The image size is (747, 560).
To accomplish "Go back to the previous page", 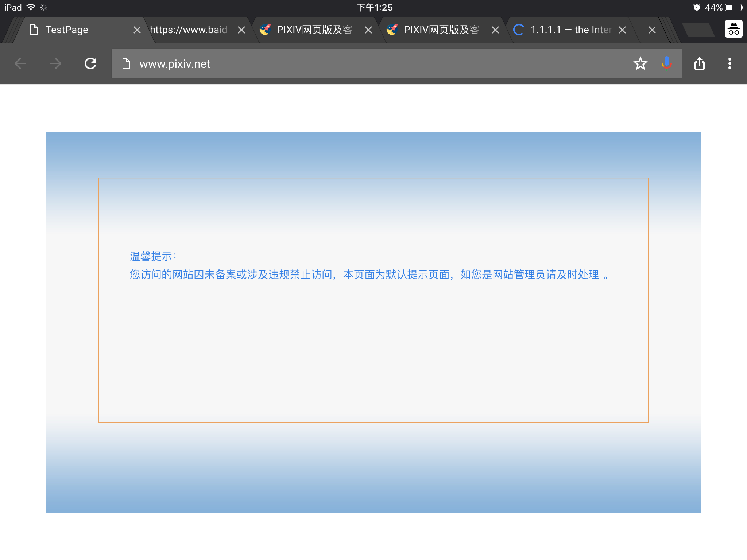I will click(x=20, y=64).
